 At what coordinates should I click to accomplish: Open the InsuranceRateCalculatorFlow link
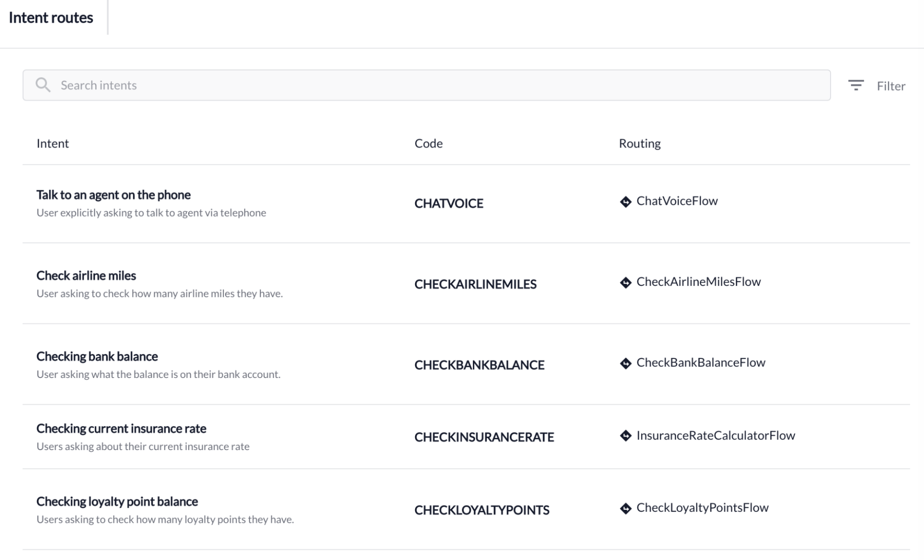coord(716,435)
